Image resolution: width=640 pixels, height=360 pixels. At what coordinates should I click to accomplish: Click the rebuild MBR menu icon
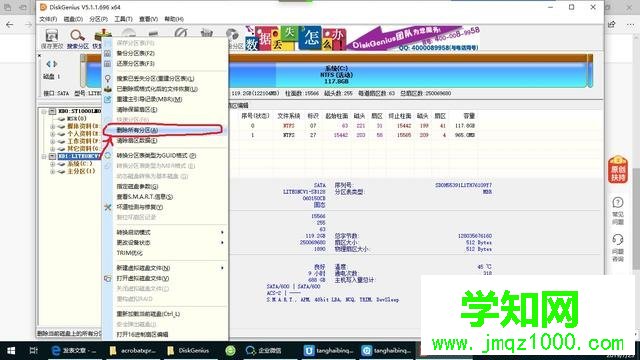coord(107,99)
